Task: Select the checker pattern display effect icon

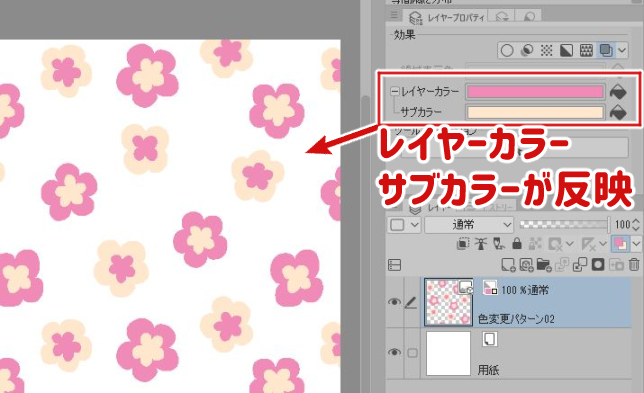Action: point(586,51)
